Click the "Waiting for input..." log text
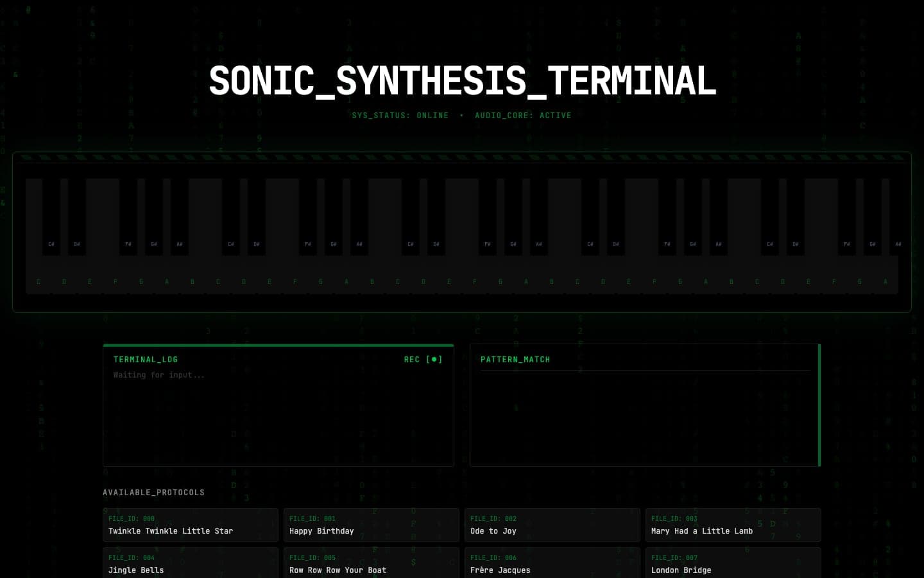The height and width of the screenshot is (578, 924). (x=159, y=375)
